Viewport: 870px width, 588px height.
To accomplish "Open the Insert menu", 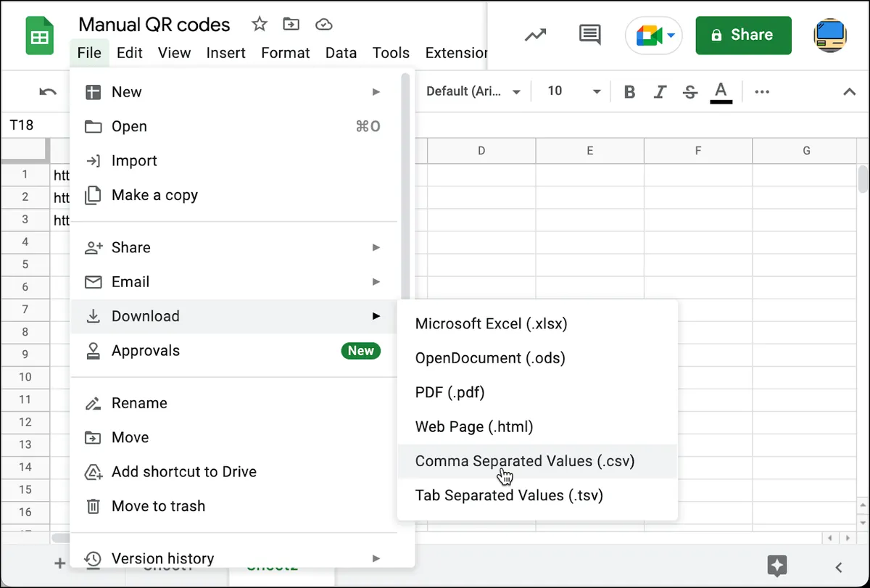I will [x=226, y=53].
